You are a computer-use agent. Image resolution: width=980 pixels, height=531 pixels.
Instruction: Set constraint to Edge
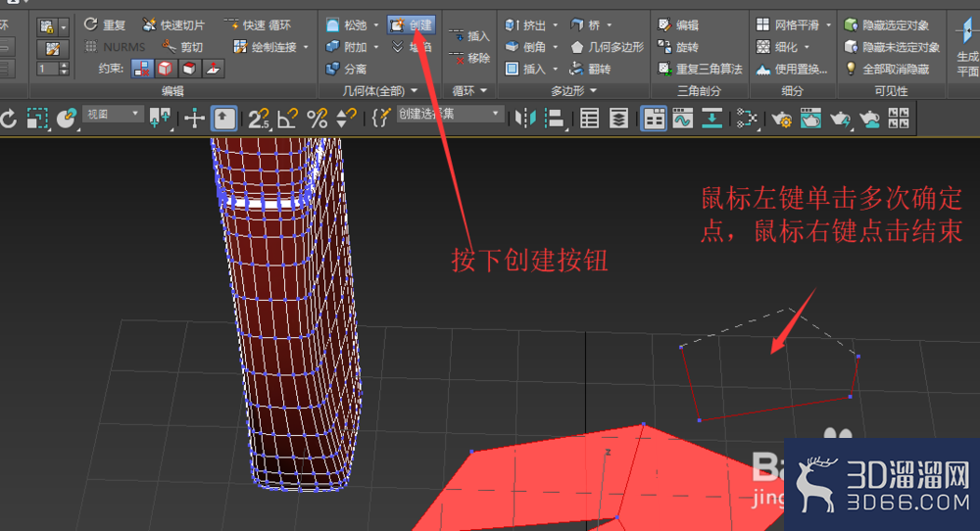[166, 69]
